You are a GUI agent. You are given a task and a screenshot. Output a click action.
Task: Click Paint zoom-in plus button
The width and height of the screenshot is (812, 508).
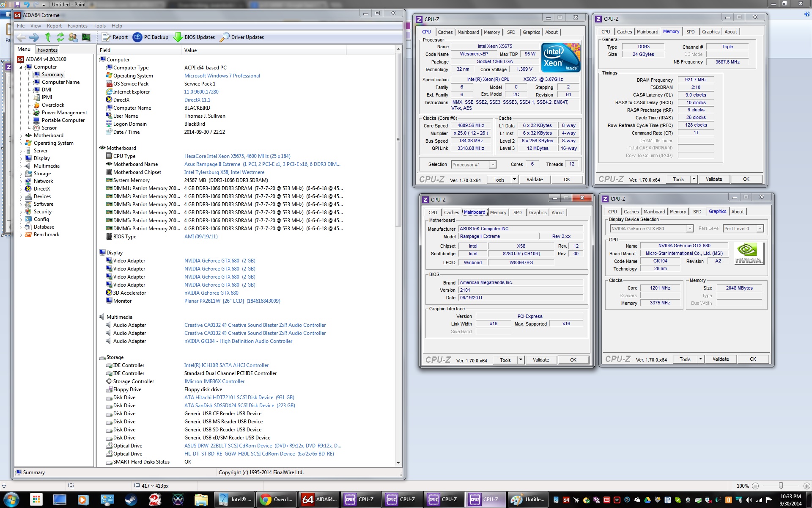click(x=807, y=486)
